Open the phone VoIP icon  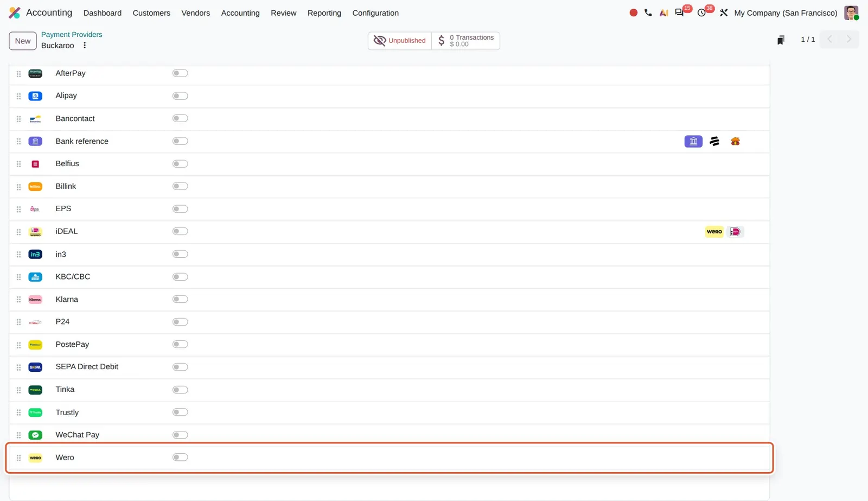(x=648, y=12)
